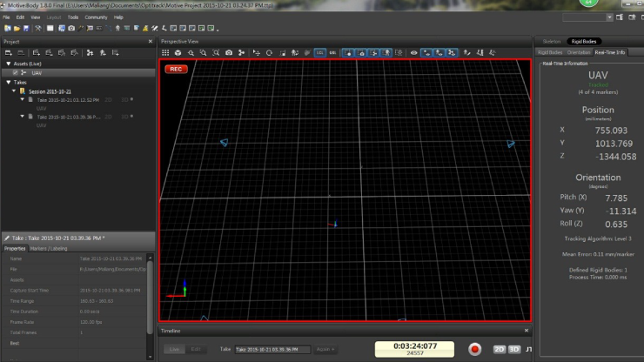Image resolution: width=644 pixels, height=362 pixels.
Task: Switch to the Markers / Labeling tab
Action: coord(49,248)
